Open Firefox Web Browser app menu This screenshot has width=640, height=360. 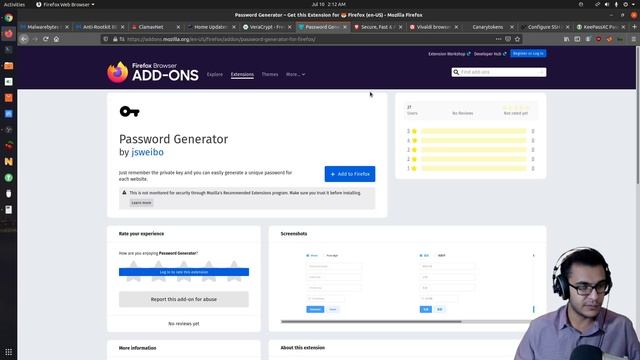[65, 4]
